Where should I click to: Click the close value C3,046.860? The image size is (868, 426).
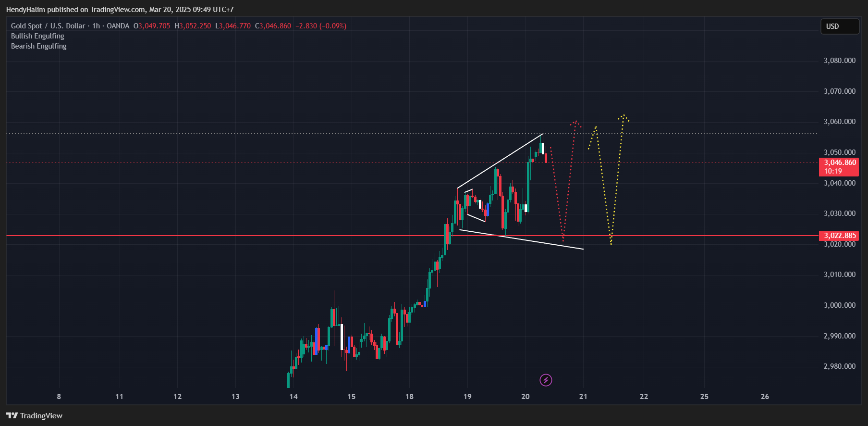pyautogui.click(x=273, y=26)
